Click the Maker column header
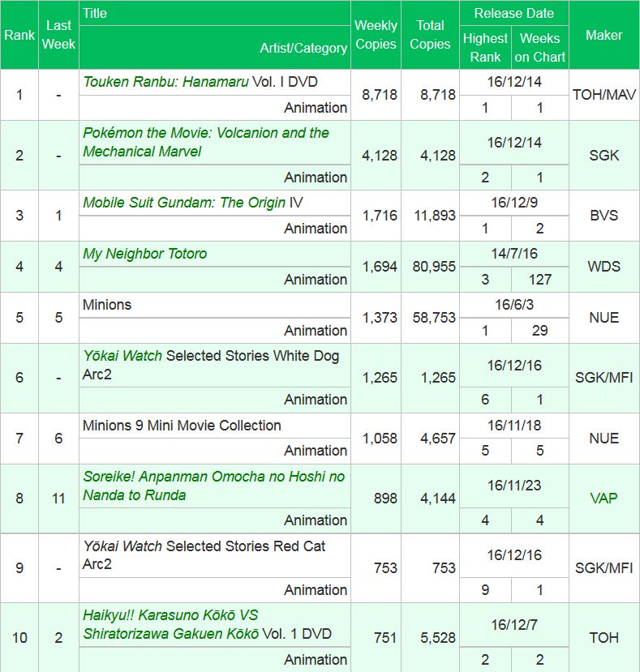 click(603, 35)
